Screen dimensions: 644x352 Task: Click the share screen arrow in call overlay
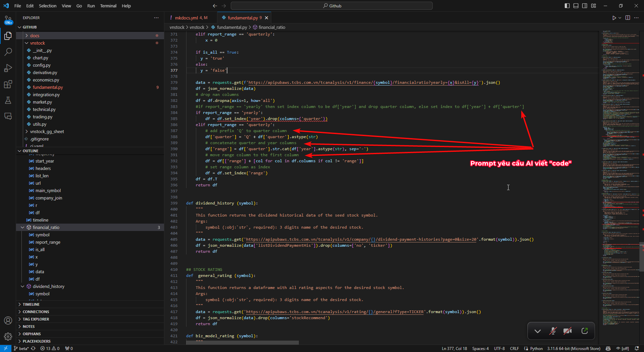point(585,331)
